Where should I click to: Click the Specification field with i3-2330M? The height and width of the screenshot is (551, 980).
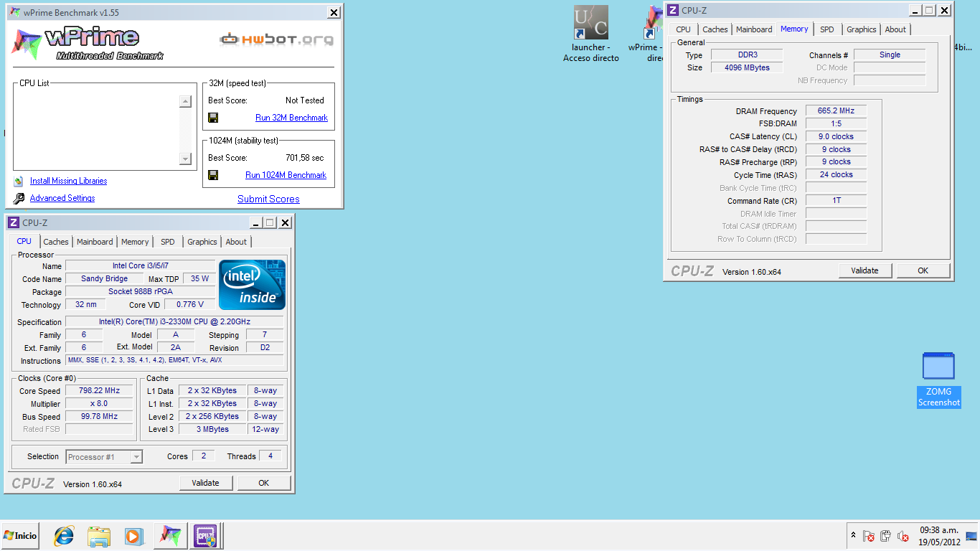click(x=174, y=322)
